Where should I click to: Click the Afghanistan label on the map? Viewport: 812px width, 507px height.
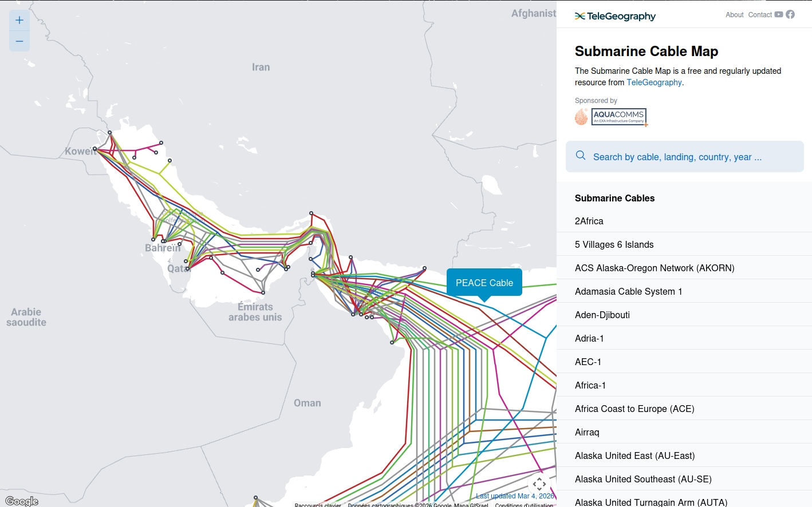(534, 13)
